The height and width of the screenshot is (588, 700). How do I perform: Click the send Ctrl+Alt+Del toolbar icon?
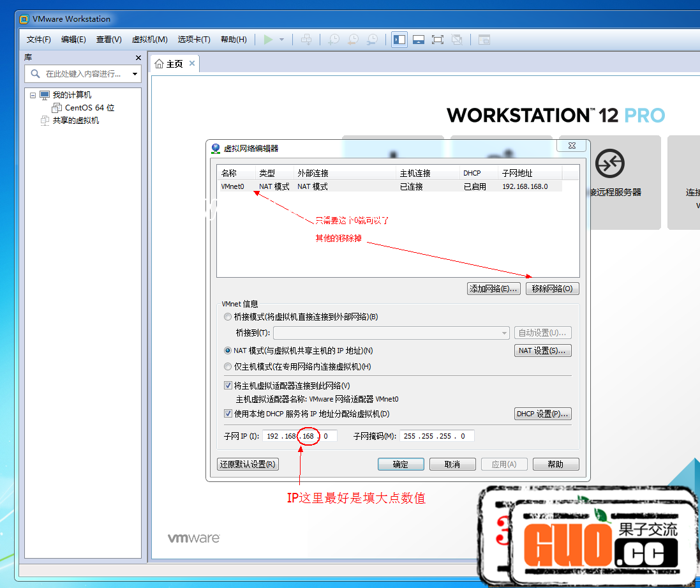tap(306, 40)
